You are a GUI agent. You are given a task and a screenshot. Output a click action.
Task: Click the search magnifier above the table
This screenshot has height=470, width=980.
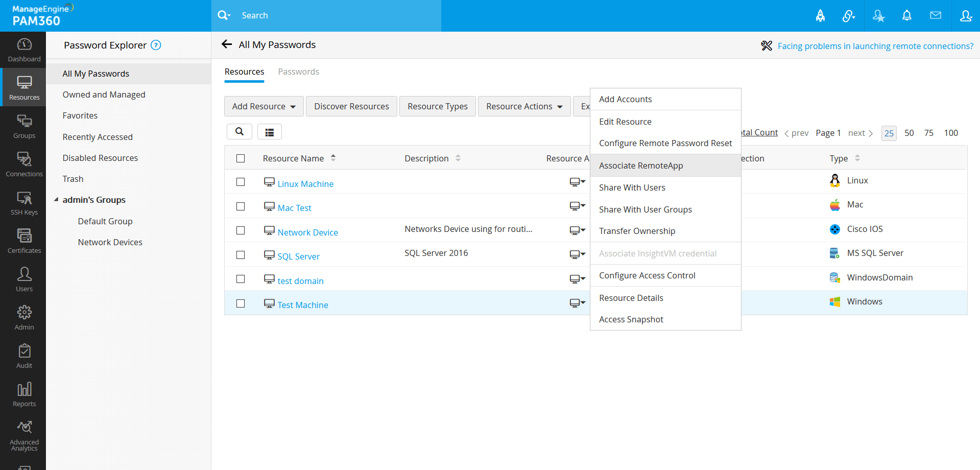[x=239, y=132]
